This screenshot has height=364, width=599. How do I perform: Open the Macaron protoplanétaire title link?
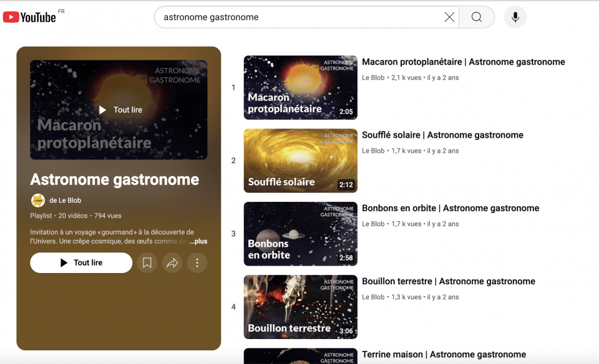[464, 62]
